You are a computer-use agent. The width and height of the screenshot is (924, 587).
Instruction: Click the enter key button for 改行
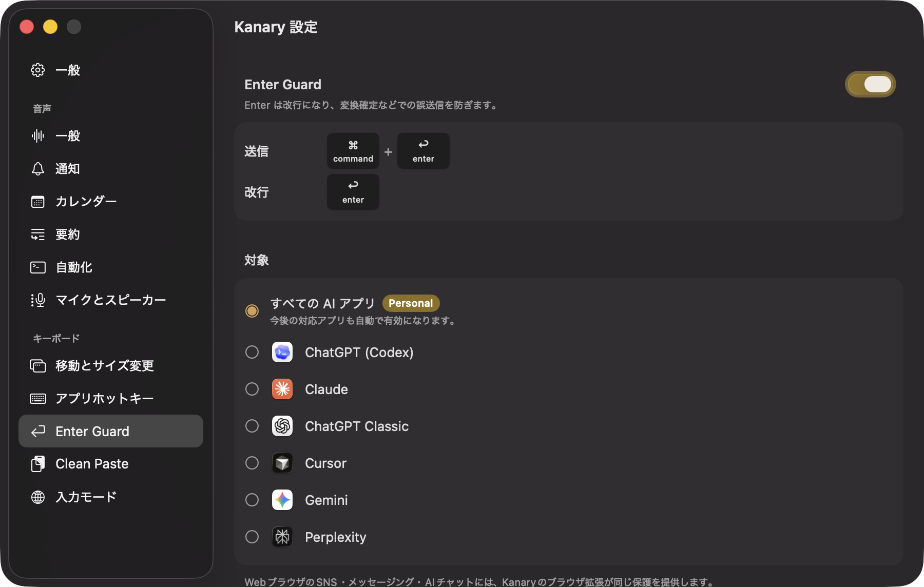pyautogui.click(x=353, y=192)
